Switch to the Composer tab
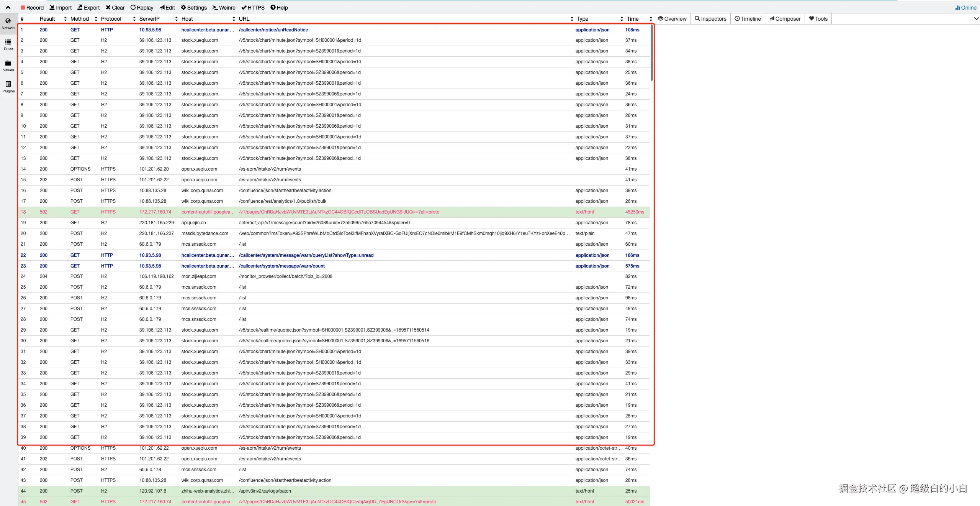The width and height of the screenshot is (980, 506). coord(785,19)
